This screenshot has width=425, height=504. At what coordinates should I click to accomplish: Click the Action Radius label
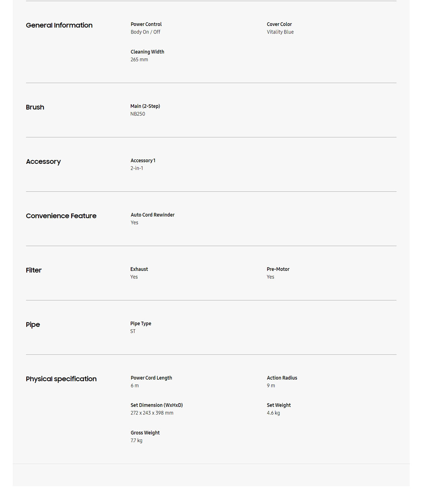282,378
